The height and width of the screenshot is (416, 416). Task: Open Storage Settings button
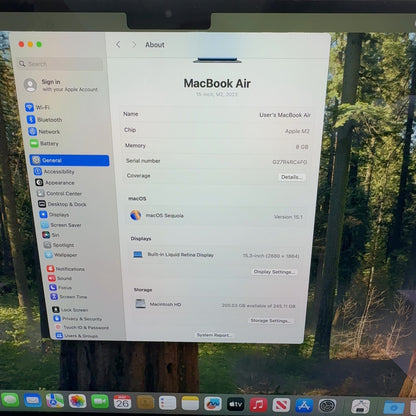pyautogui.click(x=270, y=320)
